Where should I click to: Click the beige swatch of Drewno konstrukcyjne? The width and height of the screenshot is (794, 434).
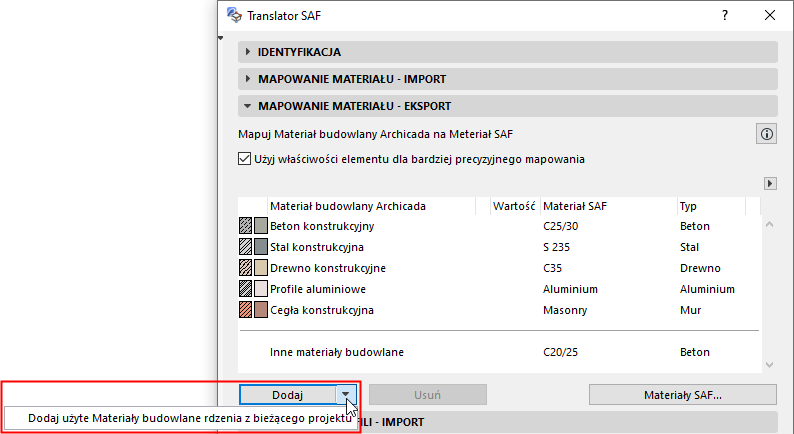click(x=261, y=268)
